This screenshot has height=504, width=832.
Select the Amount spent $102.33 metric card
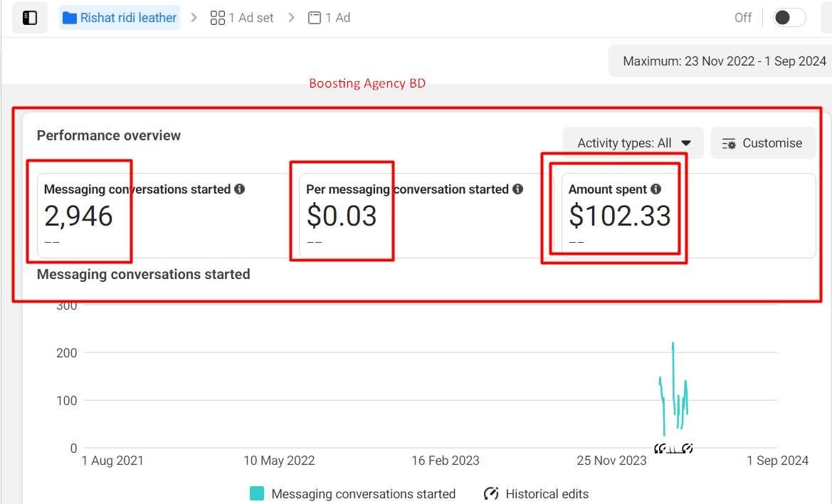pos(688,216)
